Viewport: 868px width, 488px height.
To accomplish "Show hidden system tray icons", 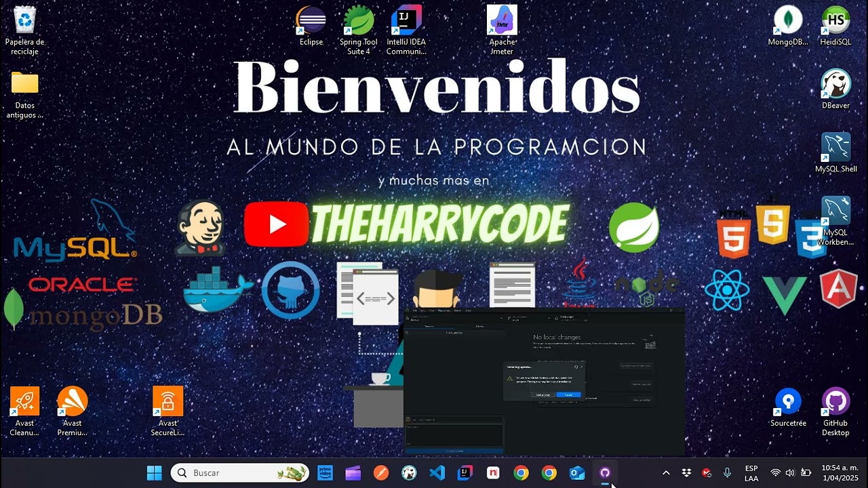I will tap(666, 472).
